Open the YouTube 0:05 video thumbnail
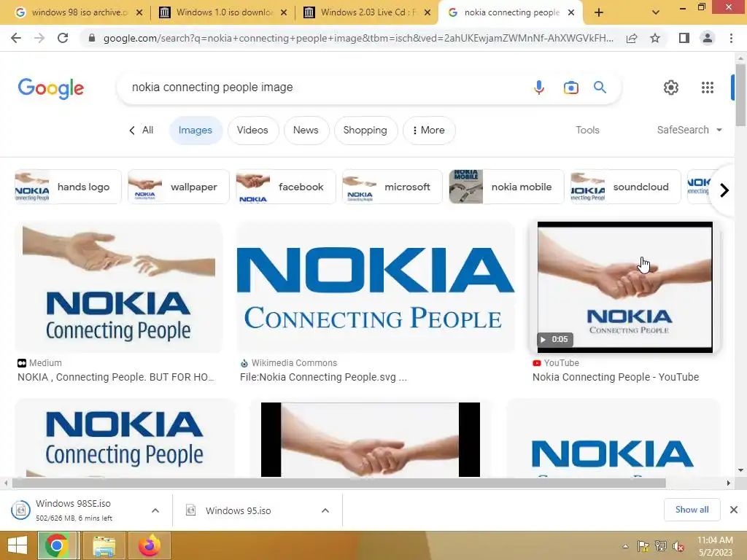Viewport: 747px width, 560px height. (x=625, y=287)
